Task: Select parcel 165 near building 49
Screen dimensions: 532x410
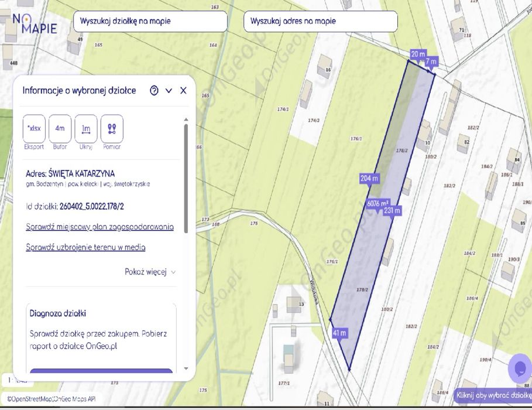Action: (98, 45)
